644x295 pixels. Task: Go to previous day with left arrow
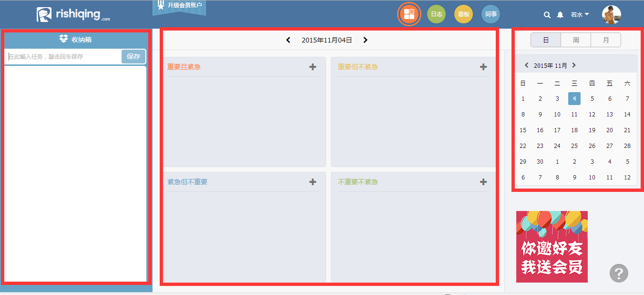[287, 40]
